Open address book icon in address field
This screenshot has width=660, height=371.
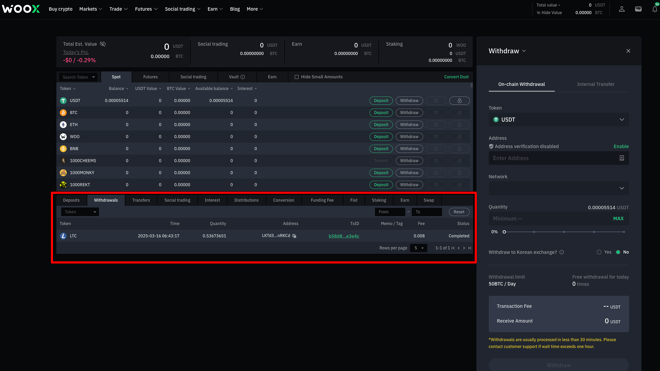(622, 158)
